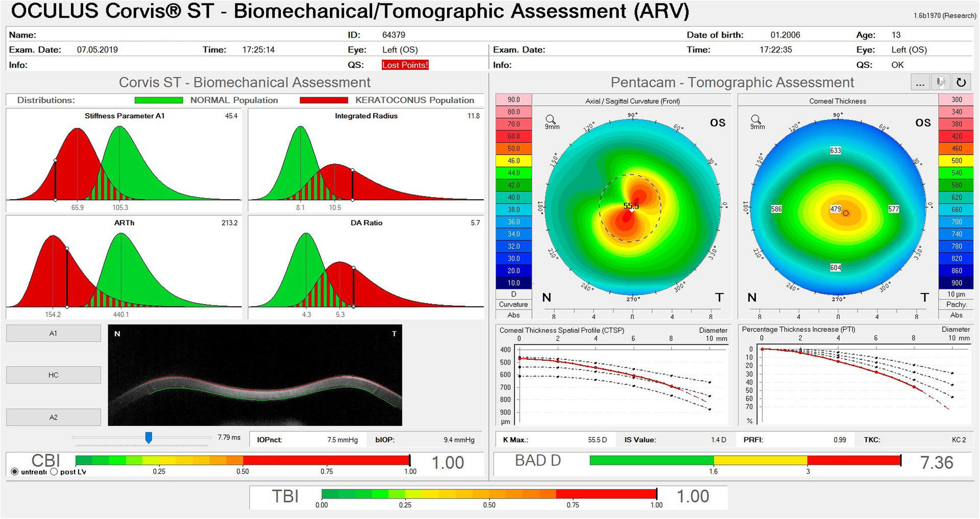Viewport: 980px width, 519px height.
Task: Click the red "Lost Points!" QS warning
Action: tap(405, 65)
